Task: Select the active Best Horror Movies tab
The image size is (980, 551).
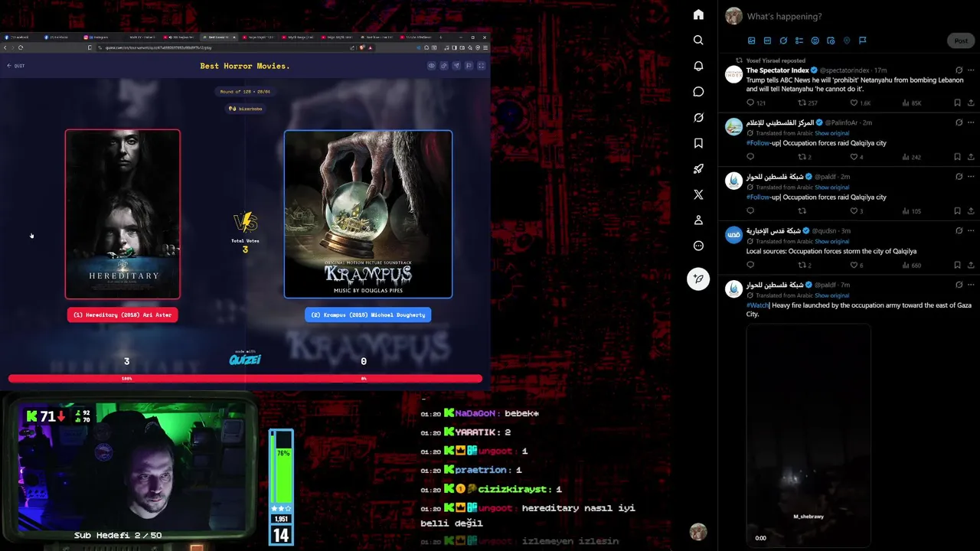Action: coord(220,37)
